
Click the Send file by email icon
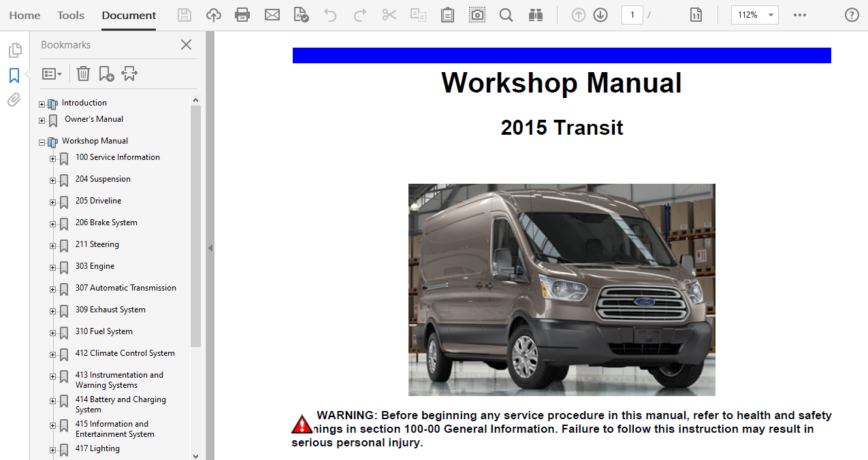[x=272, y=15]
